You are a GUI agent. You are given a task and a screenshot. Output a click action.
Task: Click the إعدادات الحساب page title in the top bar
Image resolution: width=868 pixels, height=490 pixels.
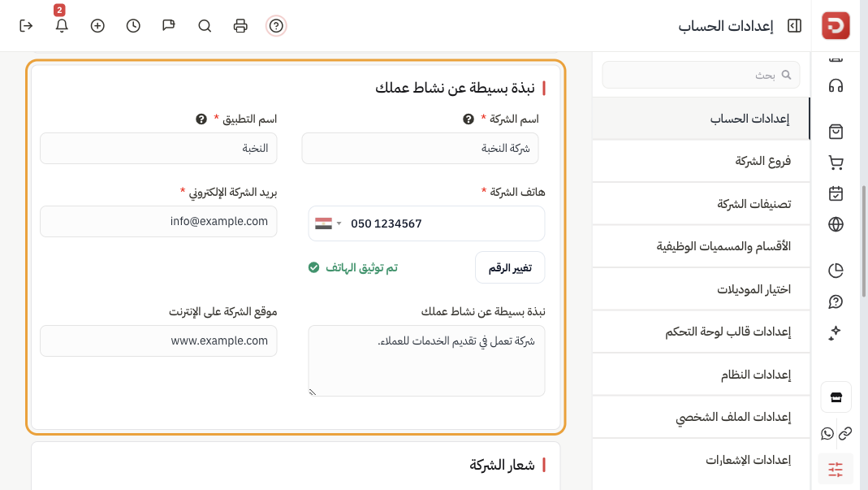[x=726, y=26]
